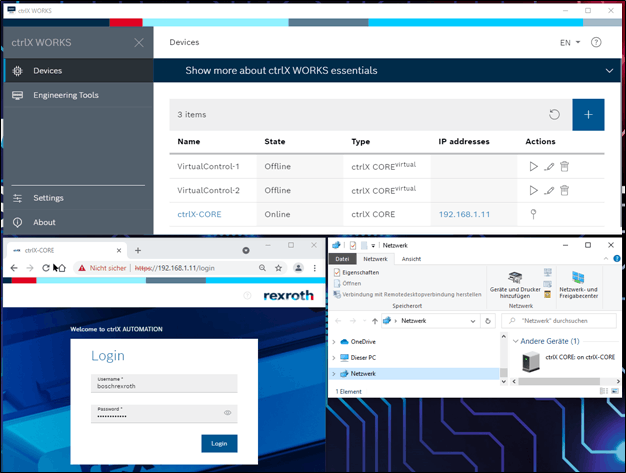Go up one folder level in Explorer
This screenshot has height=473, width=626.
tap(374, 321)
